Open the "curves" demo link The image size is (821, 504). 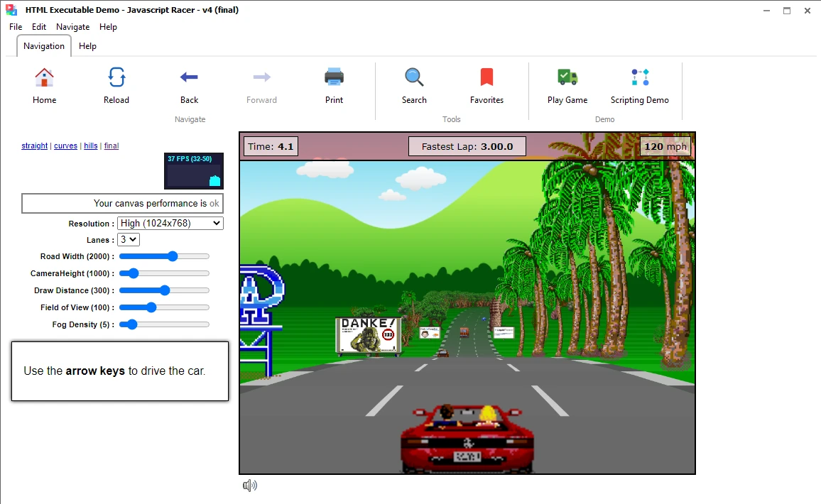point(65,146)
